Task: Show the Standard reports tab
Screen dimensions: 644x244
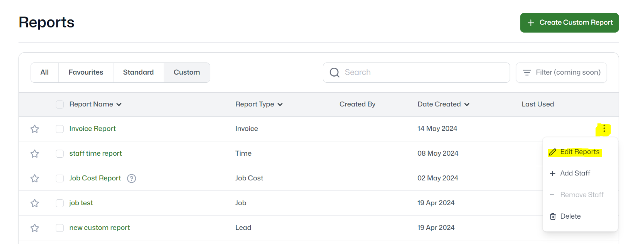Action: 138,73
